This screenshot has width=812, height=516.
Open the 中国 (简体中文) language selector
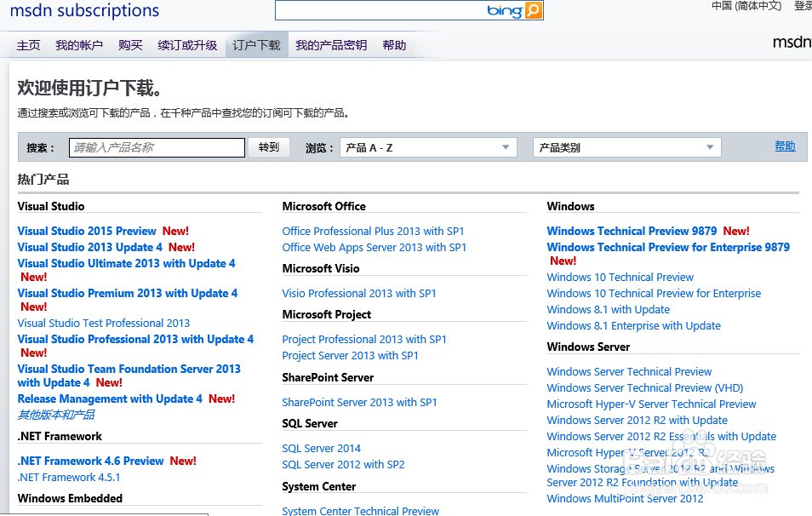click(x=746, y=6)
